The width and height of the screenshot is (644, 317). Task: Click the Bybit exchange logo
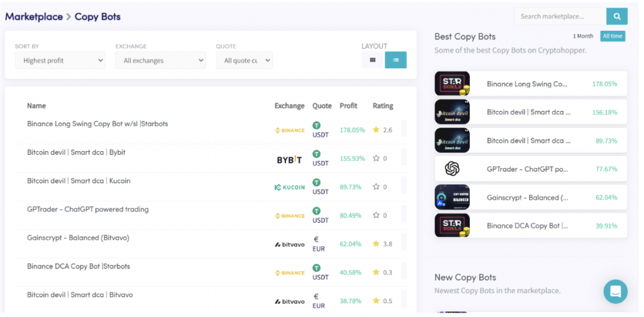click(289, 160)
